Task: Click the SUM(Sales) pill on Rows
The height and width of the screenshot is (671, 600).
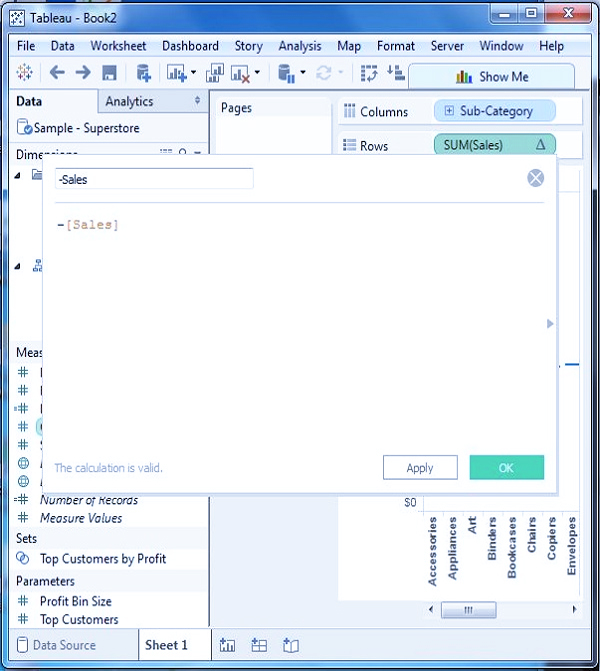Action: click(x=495, y=145)
